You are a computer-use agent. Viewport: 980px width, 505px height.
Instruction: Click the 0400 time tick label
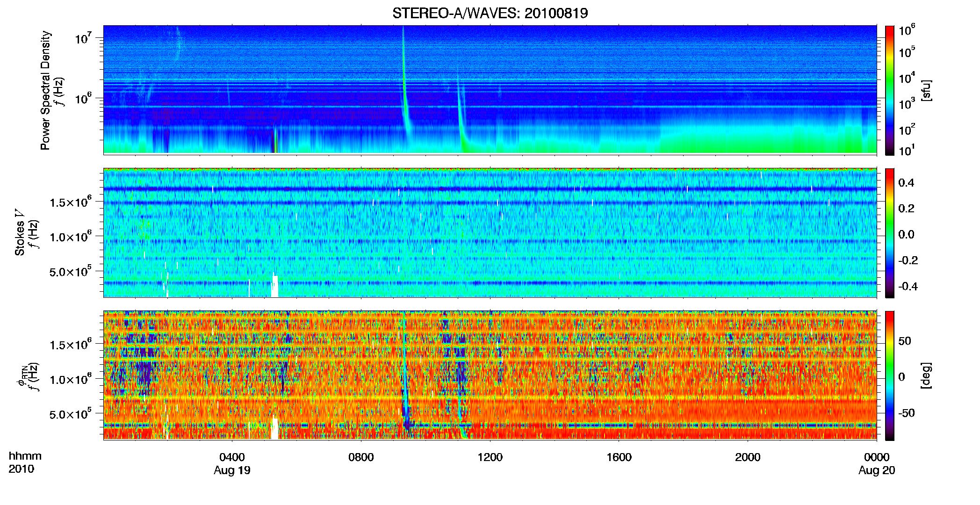[x=232, y=457]
